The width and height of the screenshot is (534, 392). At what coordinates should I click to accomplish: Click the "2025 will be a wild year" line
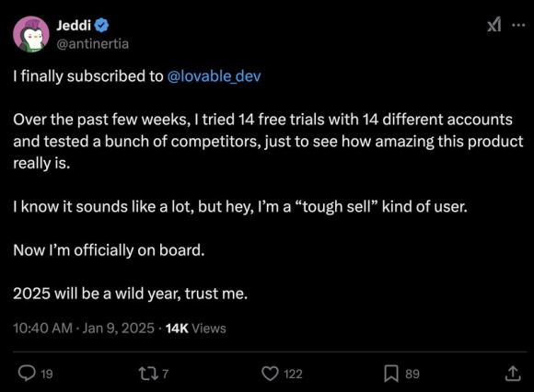click(130, 294)
